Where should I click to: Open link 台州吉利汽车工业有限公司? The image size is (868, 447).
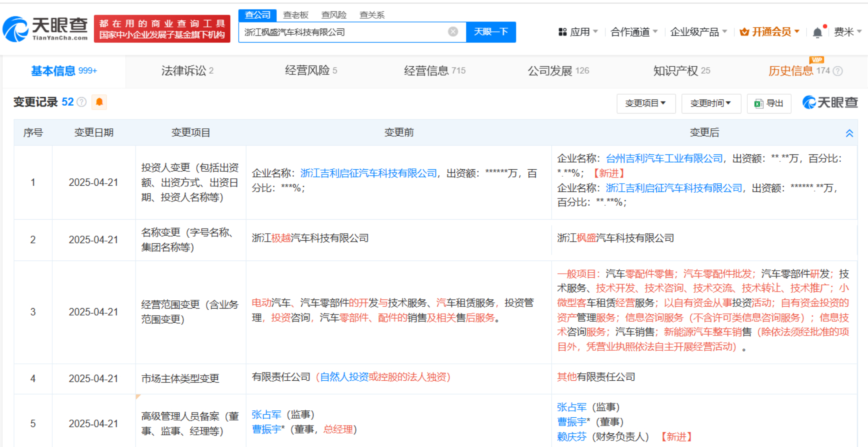point(664,158)
